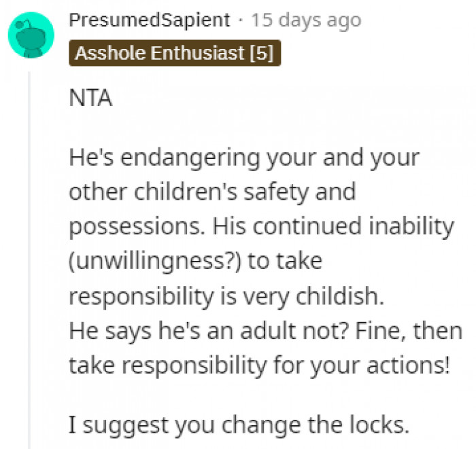
Task: Click the sentence "I suggest you change the locks."
Action: point(239,426)
